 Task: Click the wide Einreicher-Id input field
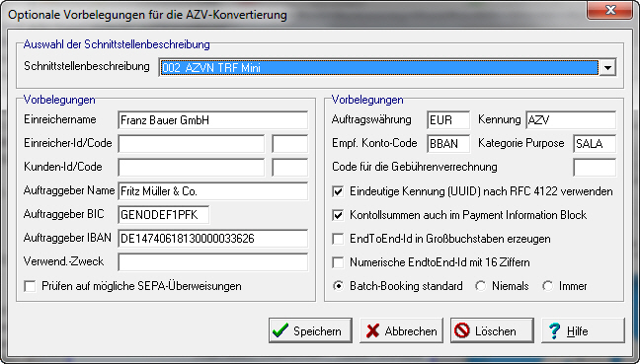point(191,144)
